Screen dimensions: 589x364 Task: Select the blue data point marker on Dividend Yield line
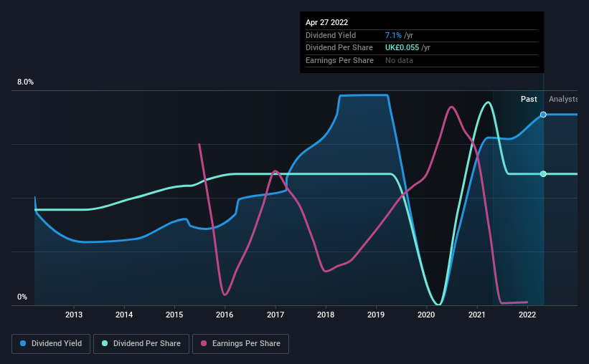543,115
